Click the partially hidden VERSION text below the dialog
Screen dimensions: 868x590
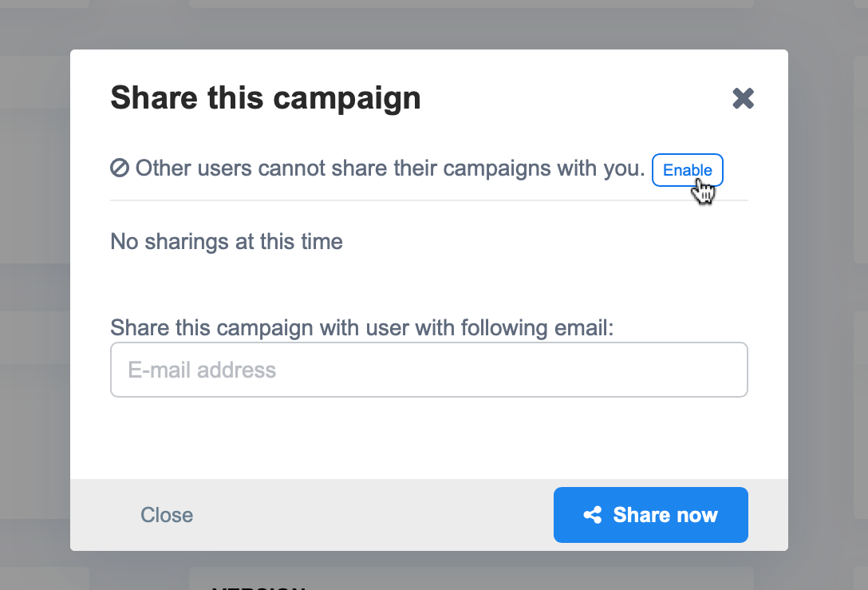258,586
